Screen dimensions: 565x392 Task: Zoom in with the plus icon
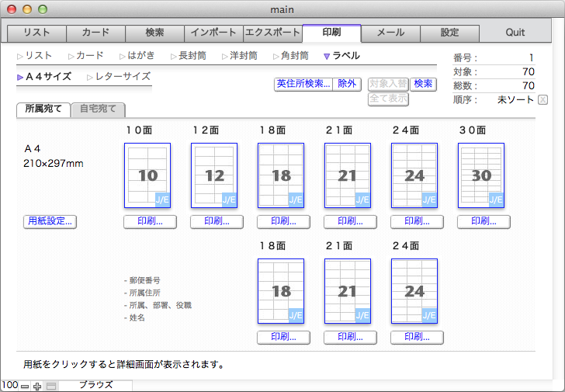coord(37,386)
